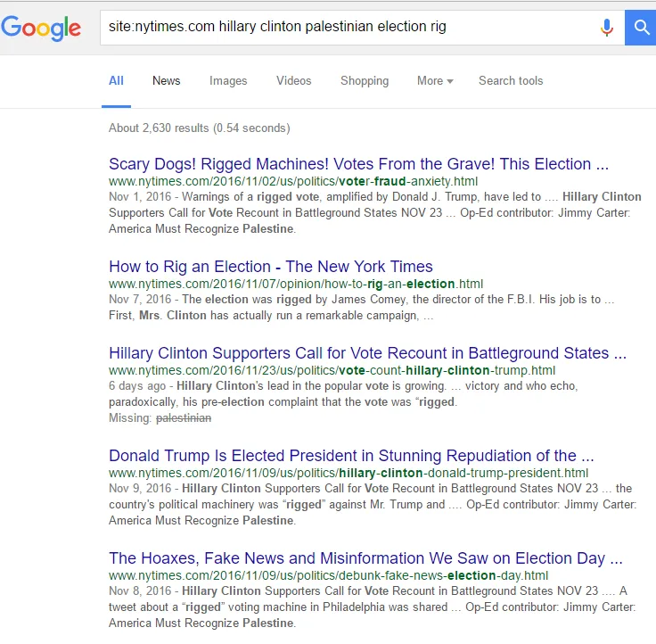Expand the More dropdown menu
656x644 pixels.
435,81
